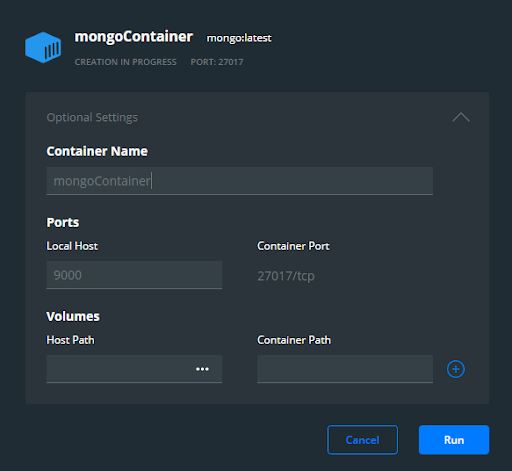Screen dimensions: 512x471
Task: Click the 27017/tcp container port text
Action: (286, 276)
